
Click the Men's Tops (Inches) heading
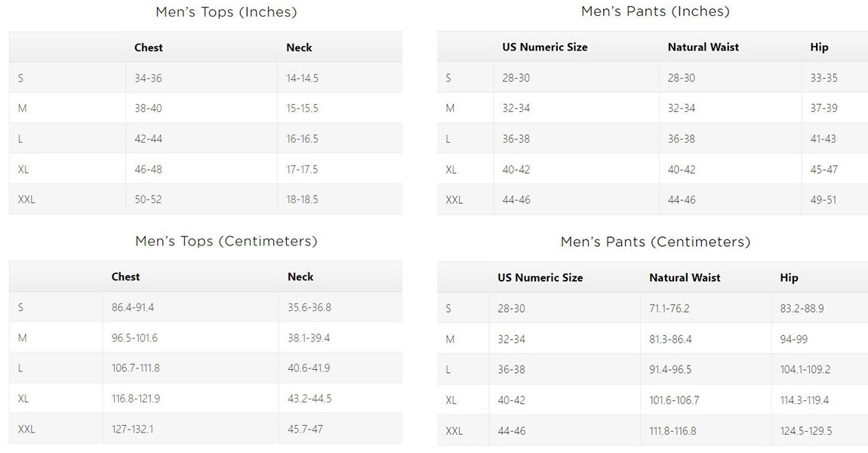pos(226,12)
